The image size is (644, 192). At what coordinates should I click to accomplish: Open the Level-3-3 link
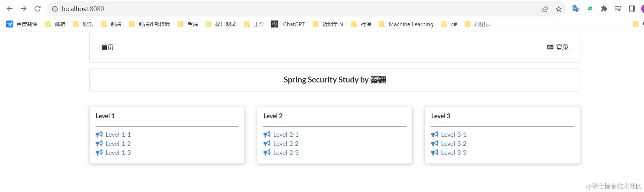[x=453, y=153]
